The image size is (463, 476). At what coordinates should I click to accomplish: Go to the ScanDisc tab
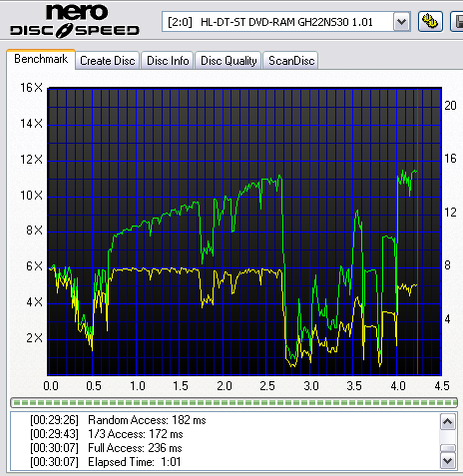291,61
